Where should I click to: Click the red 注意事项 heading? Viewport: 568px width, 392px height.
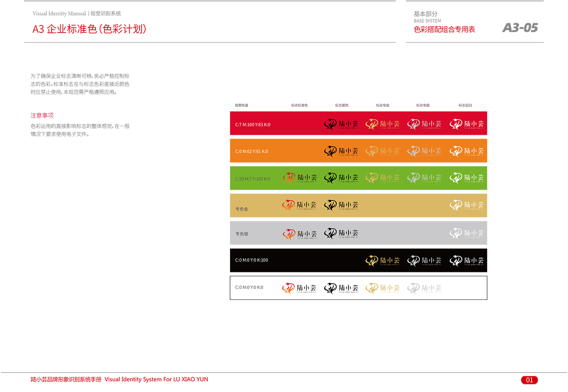42,115
